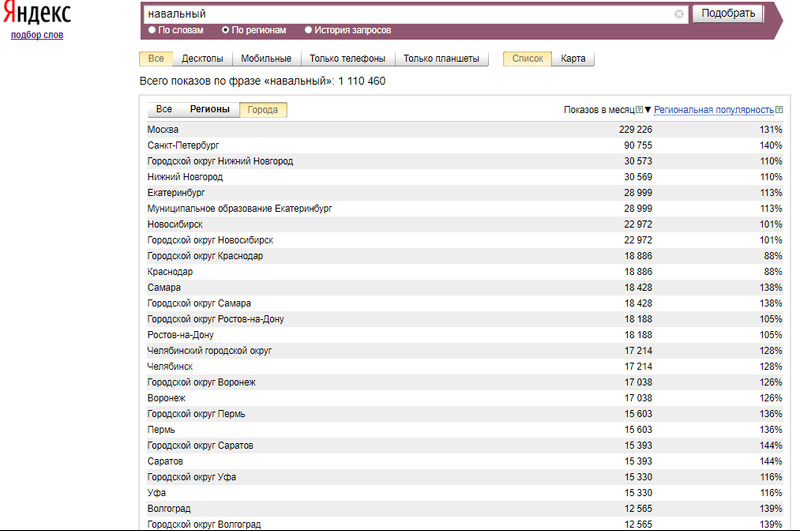Click the Яндекс logo

point(36,13)
